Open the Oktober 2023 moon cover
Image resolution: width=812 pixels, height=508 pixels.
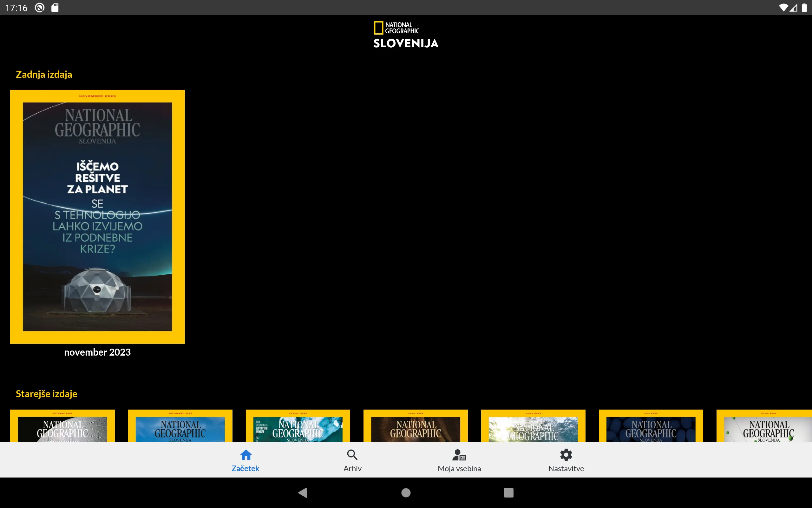coord(62,426)
